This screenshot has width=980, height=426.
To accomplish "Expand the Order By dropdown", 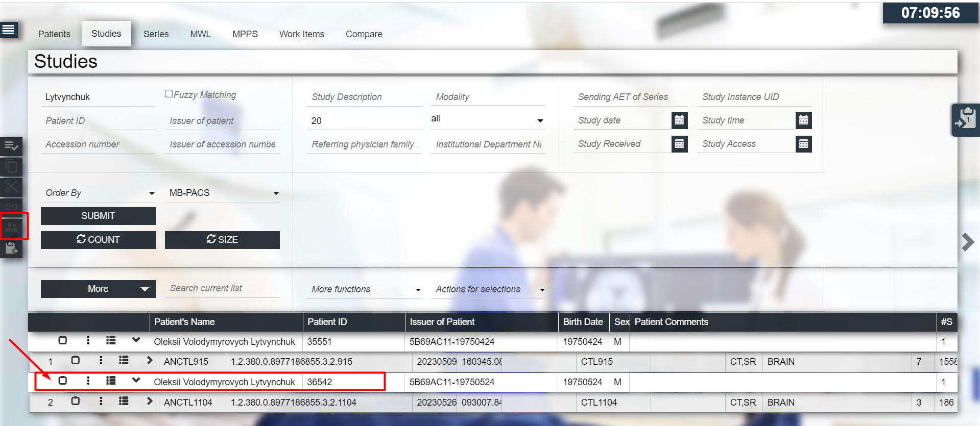I will point(99,193).
